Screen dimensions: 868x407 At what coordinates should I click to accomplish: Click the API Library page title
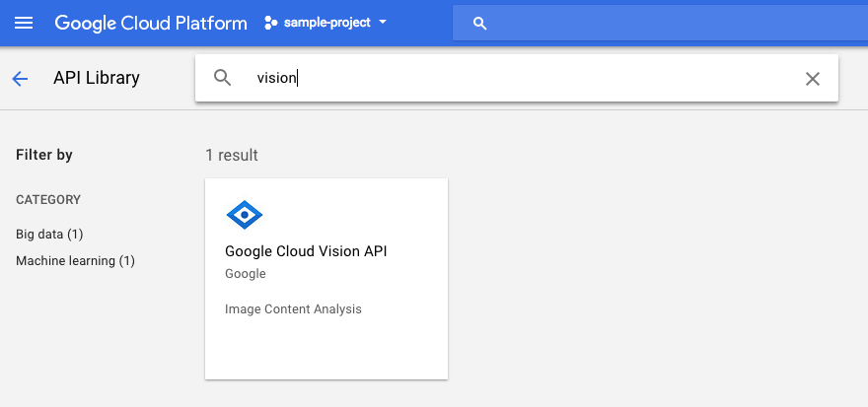coord(97,78)
